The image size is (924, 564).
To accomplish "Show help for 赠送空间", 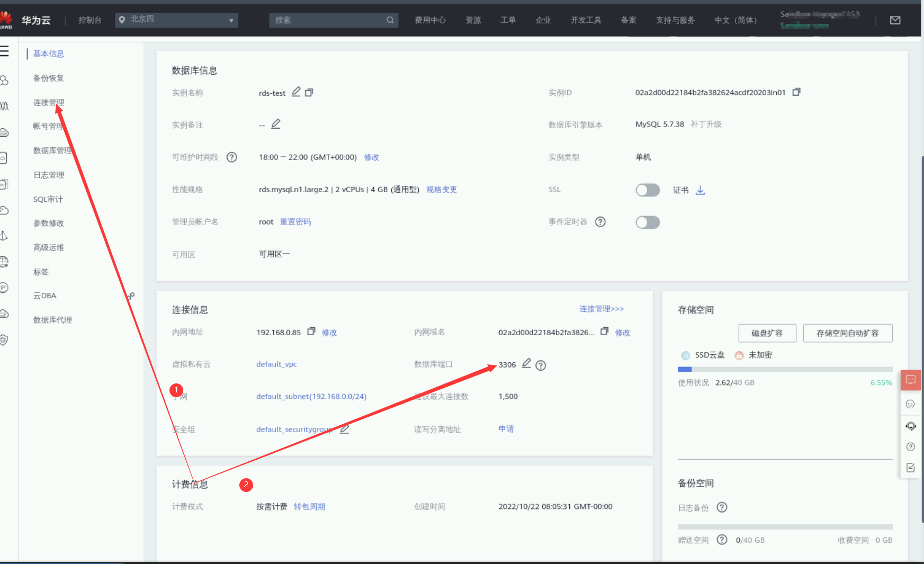I will tap(722, 540).
